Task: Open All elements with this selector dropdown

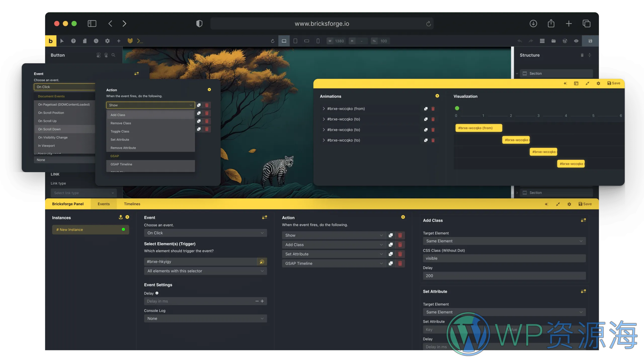Action: [x=205, y=271]
